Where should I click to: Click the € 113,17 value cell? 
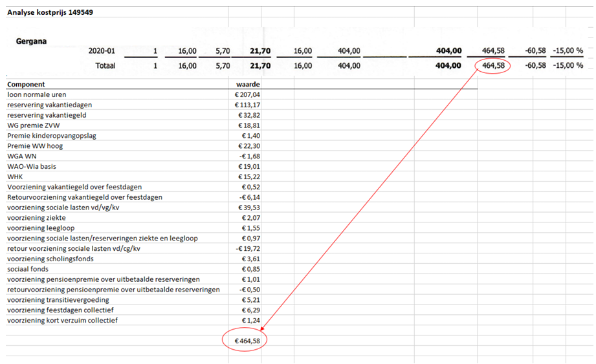[x=248, y=105]
